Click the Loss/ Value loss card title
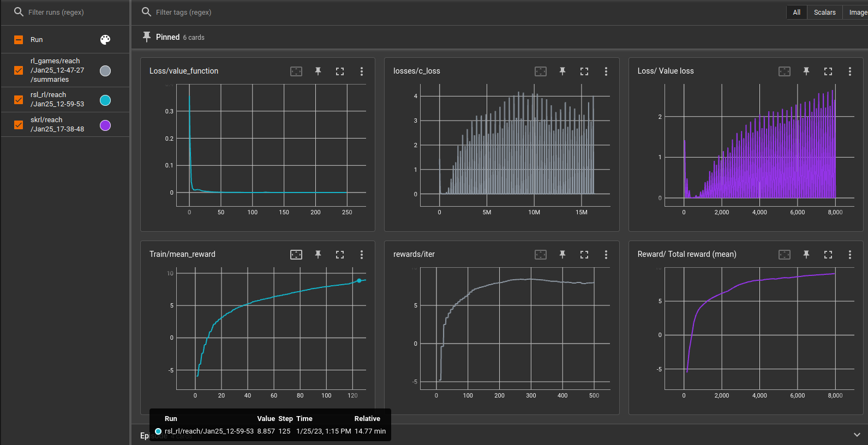 click(666, 71)
